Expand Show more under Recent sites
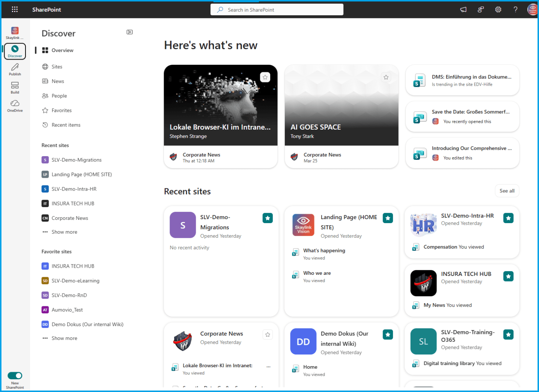The width and height of the screenshot is (539, 392). point(64,232)
